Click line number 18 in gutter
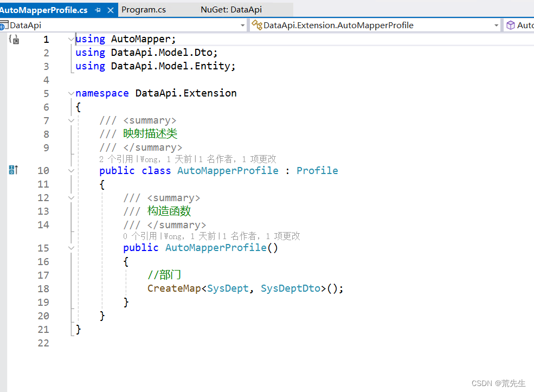534x392 pixels. click(43, 289)
